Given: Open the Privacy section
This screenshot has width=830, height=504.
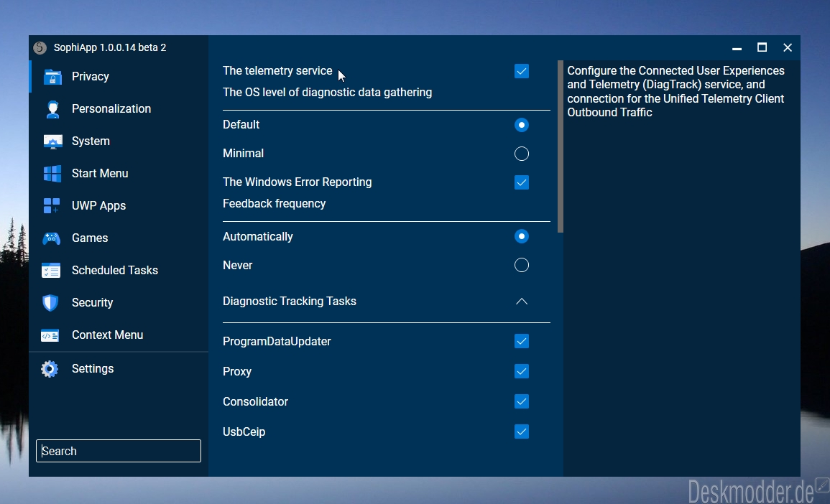Looking at the screenshot, I should [119, 77].
